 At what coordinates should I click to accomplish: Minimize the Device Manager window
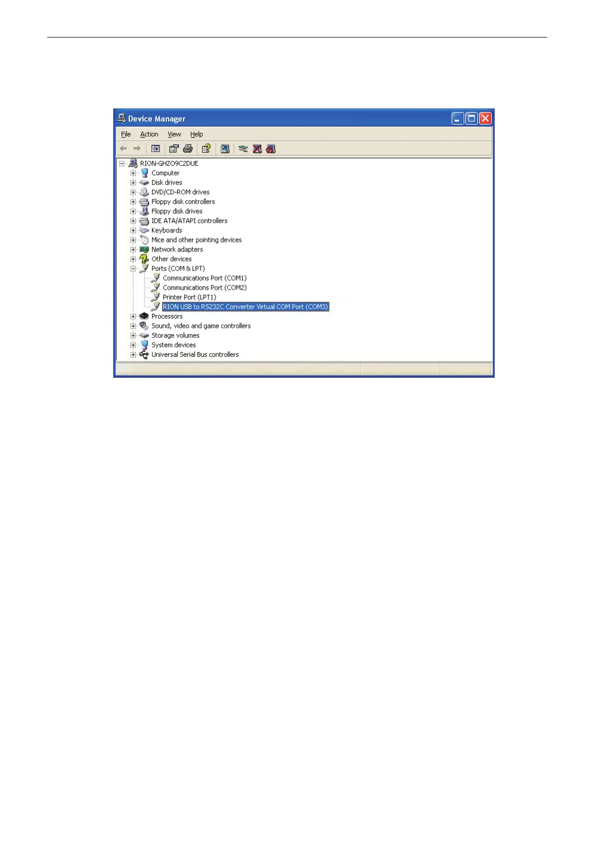tap(458, 119)
